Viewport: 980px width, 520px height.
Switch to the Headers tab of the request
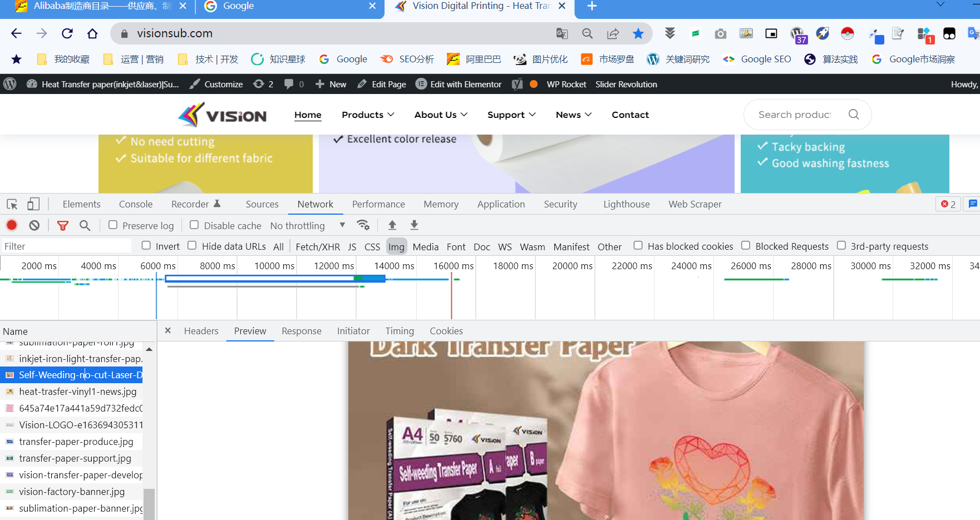[201, 331]
